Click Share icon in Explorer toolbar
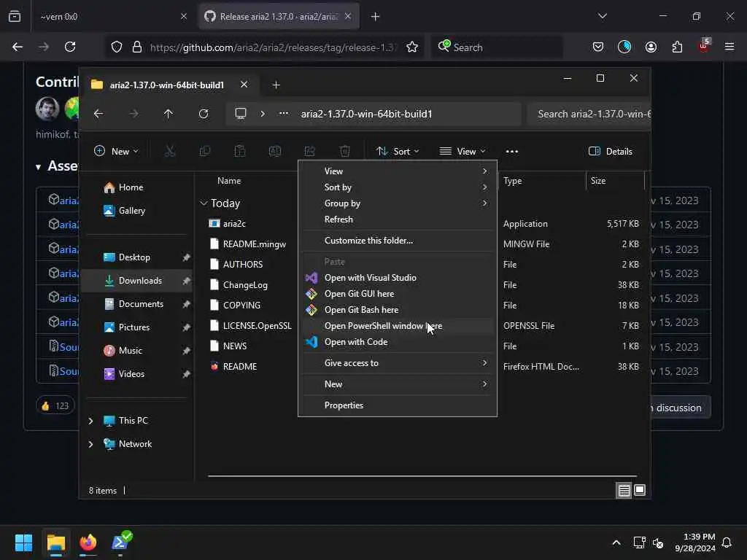The width and height of the screenshot is (747, 560). coord(309,152)
